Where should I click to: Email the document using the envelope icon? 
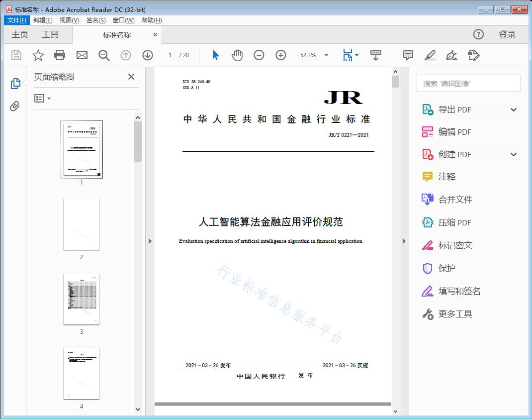82,55
